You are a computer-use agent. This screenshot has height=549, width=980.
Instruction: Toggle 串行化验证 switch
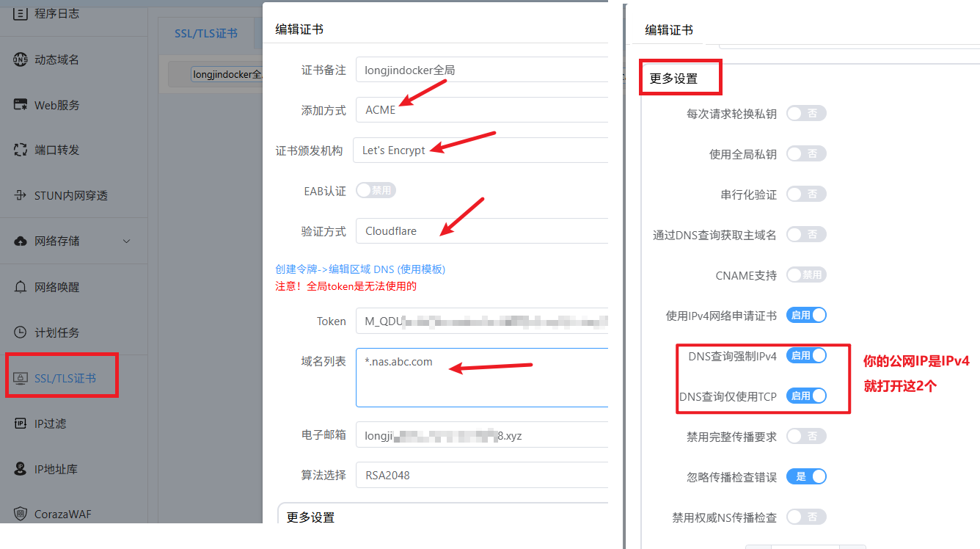[806, 194]
